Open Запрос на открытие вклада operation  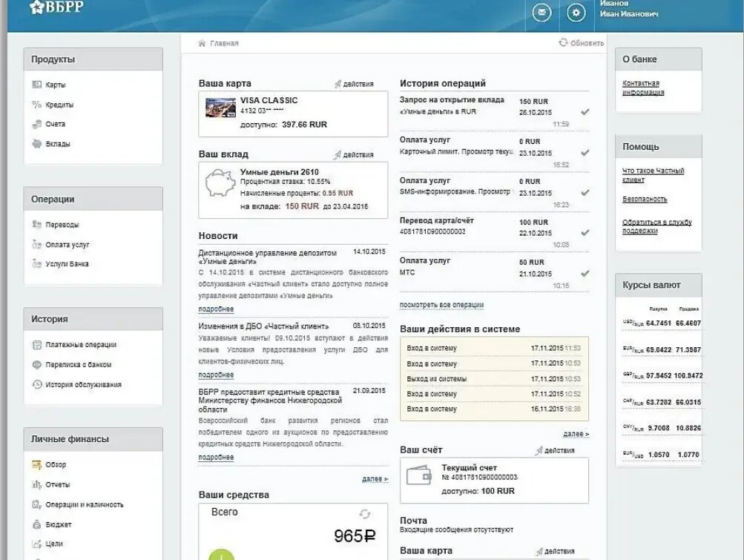[494, 111]
